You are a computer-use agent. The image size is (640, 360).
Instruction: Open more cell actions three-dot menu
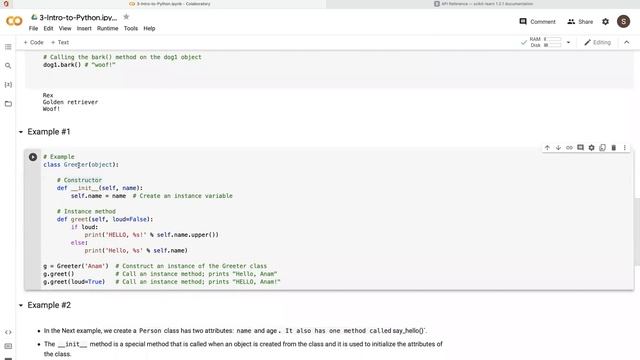tap(624, 148)
